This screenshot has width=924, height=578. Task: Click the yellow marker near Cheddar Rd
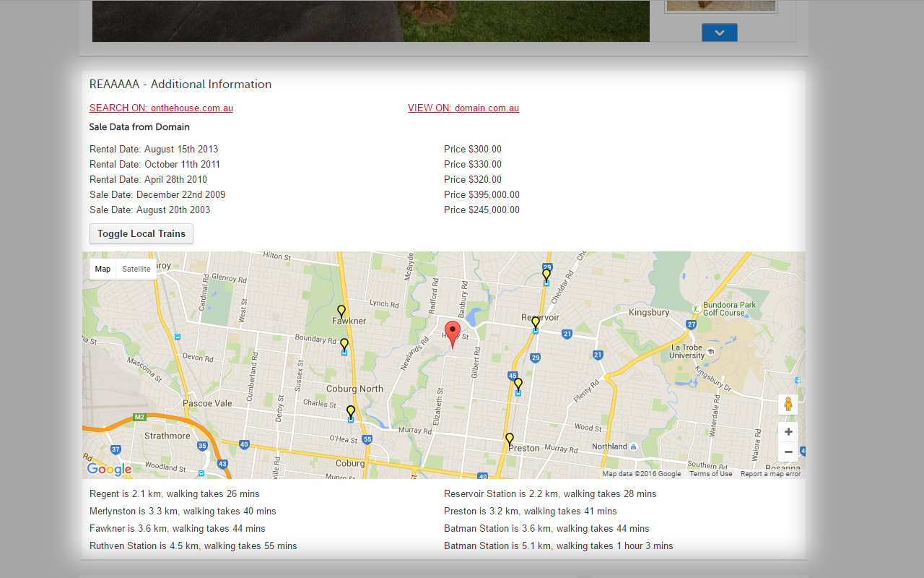[546, 274]
